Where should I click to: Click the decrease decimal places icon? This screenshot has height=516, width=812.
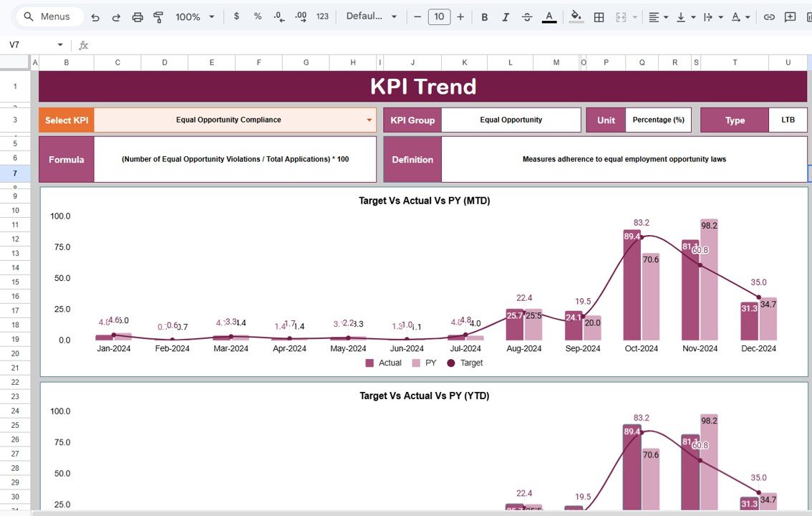pyautogui.click(x=279, y=16)
